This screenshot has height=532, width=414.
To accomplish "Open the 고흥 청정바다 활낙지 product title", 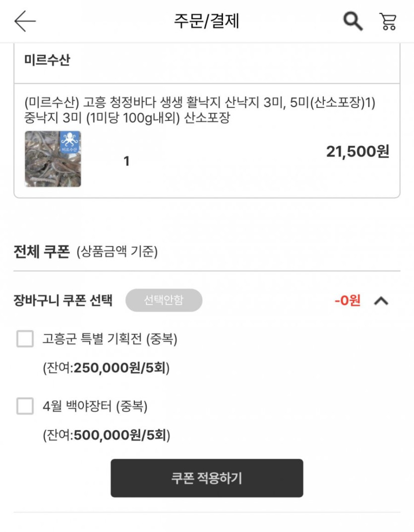I will (x=200, y=110).
